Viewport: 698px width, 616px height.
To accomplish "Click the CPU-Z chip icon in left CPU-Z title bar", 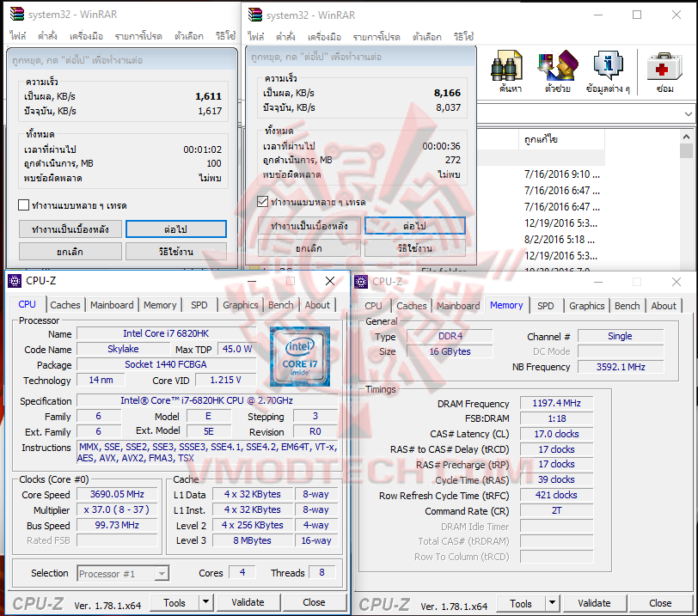I will pyautogui.click(x=15, y=281).
